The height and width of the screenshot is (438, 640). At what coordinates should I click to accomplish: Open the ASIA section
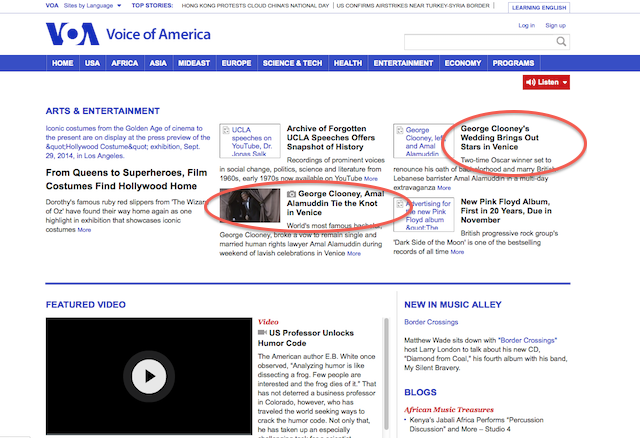[x=158, y=63]
